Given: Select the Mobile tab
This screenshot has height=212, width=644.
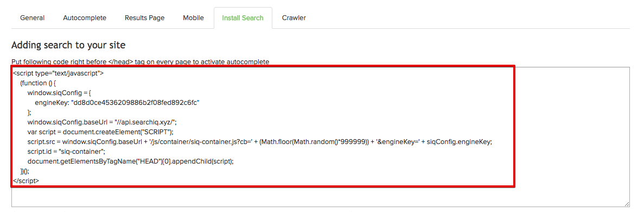Looking at the screenshot, I should click(x=194, y=18).
